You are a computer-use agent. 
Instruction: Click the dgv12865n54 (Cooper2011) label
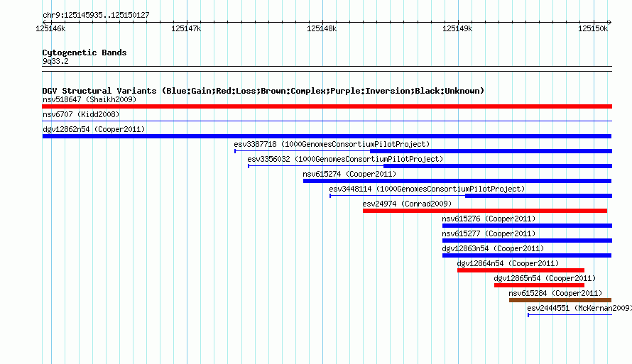(x=545, y=278)
